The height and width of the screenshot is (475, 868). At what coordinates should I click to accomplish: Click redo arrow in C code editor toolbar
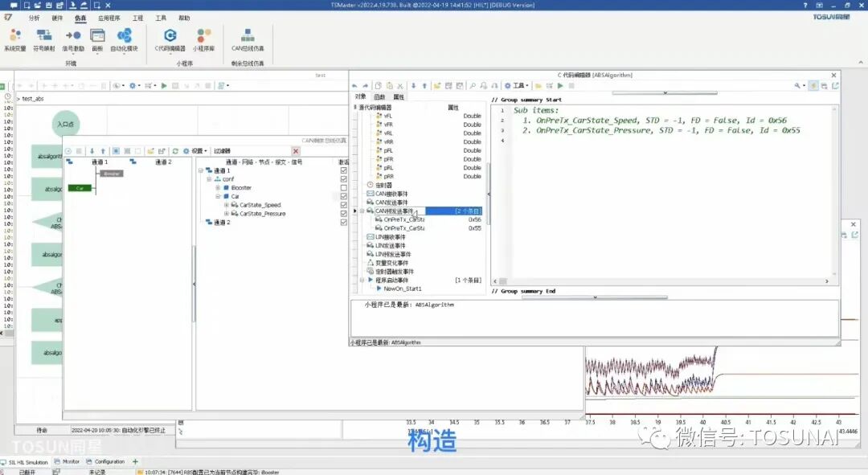pyautogui.click(x=366, y=86)
